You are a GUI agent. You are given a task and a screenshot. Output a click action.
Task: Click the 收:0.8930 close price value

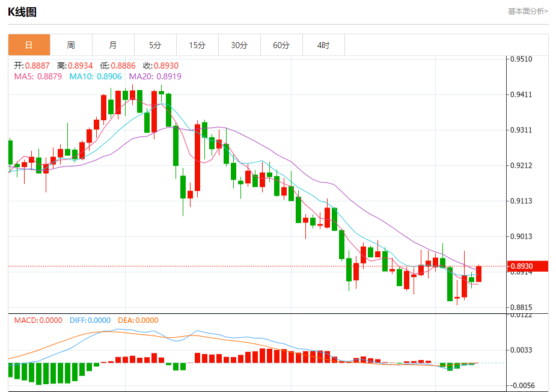click(x=160, y=66)
